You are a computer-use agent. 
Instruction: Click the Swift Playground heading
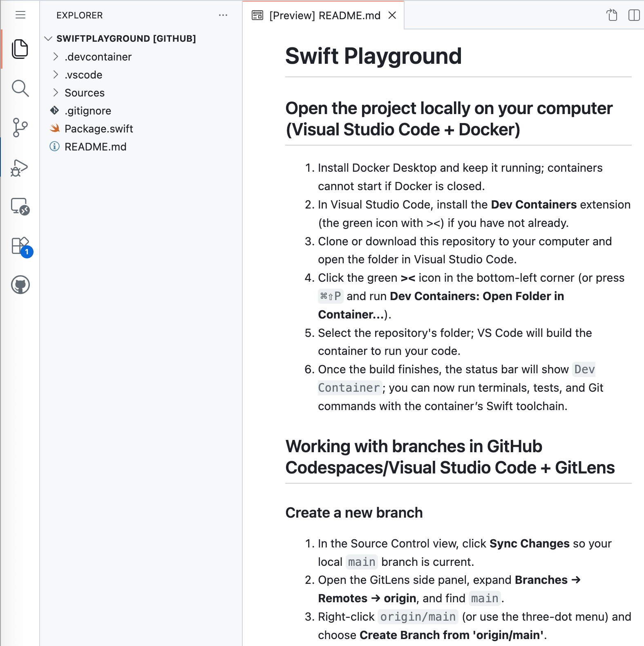[x=373, y=56]
